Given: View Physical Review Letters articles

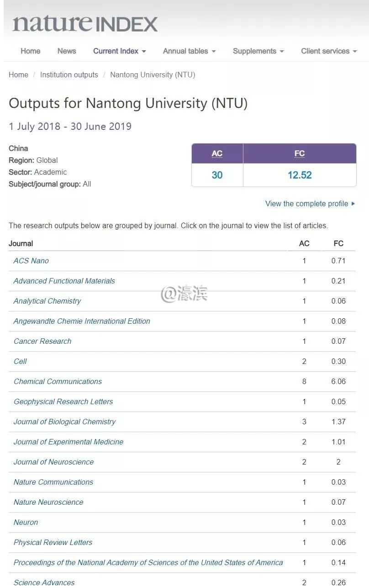Looking at the screenshot, I should coord(53,542).
